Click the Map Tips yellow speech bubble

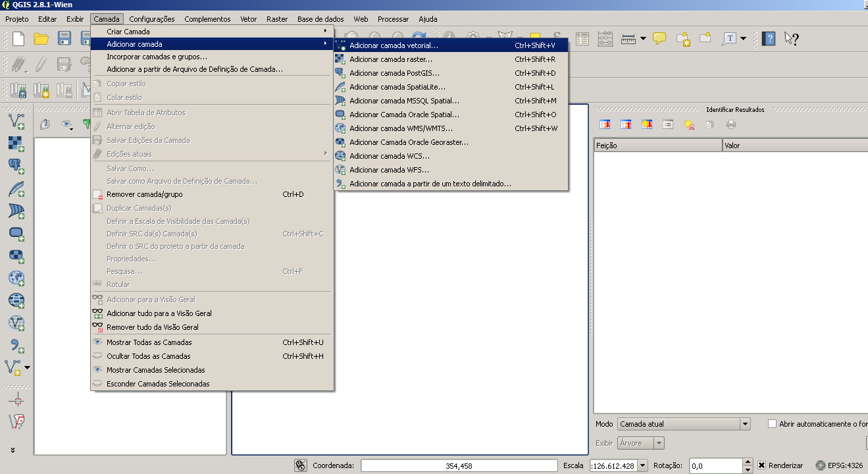[659, 39]
